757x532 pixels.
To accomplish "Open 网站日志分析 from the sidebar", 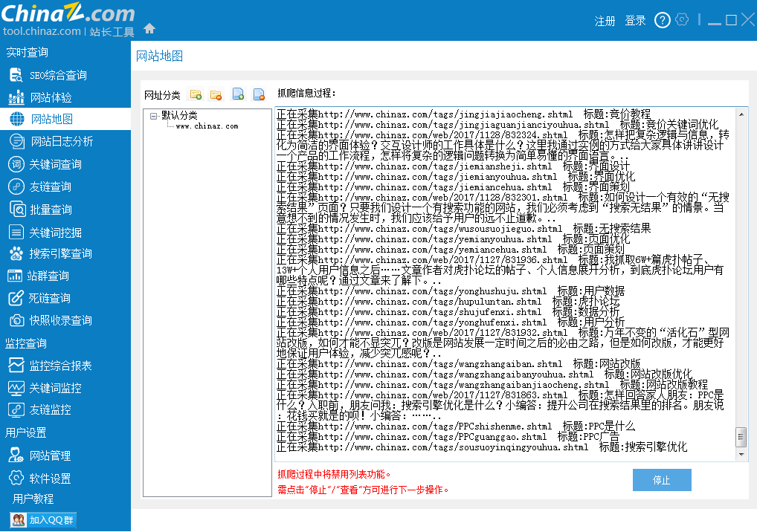I will coord(51,141).
